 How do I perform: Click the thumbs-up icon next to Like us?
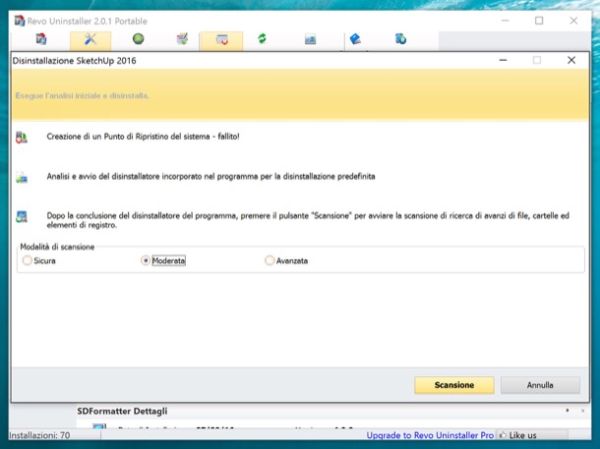[503, 435]
